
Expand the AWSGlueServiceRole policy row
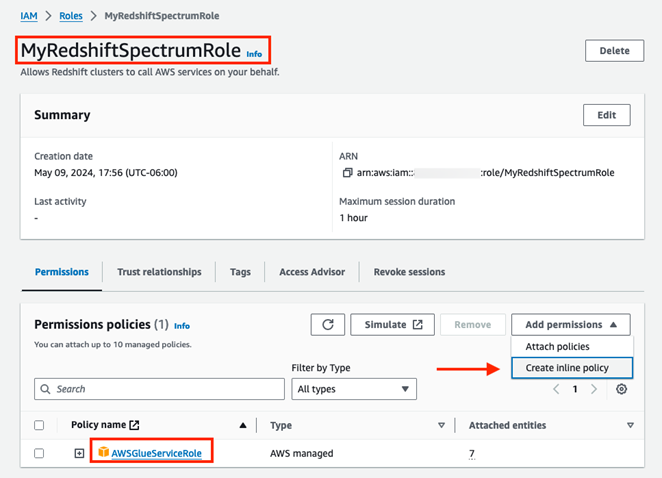click(x=79, y=453)
